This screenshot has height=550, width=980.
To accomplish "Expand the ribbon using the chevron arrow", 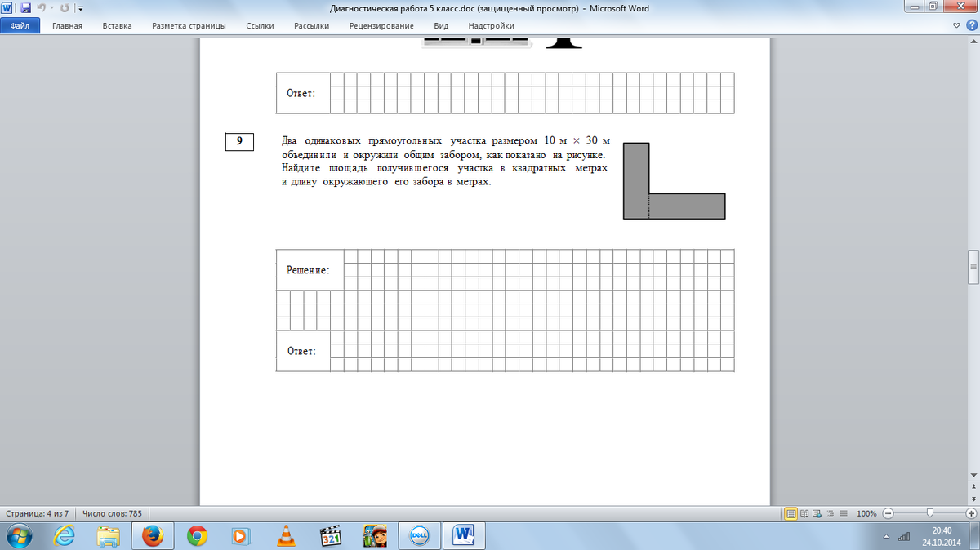I will 957,25.
